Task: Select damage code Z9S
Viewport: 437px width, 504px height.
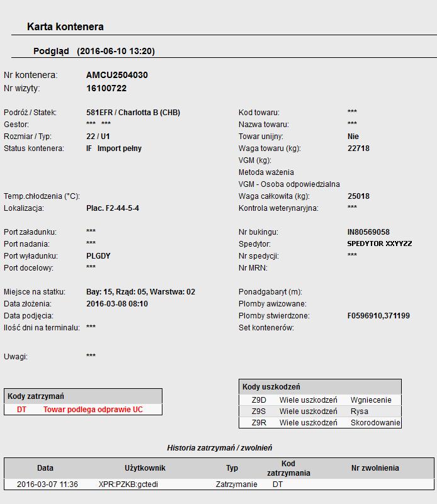Action: (259, 412)
